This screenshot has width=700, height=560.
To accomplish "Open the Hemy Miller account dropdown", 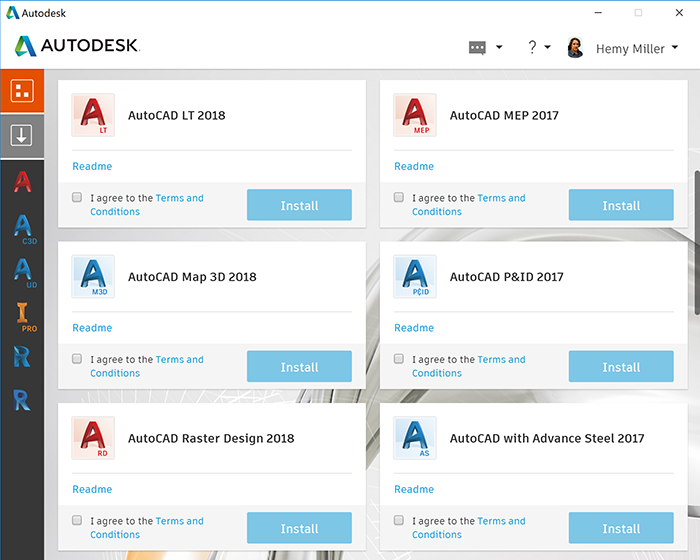I will 675,47.
